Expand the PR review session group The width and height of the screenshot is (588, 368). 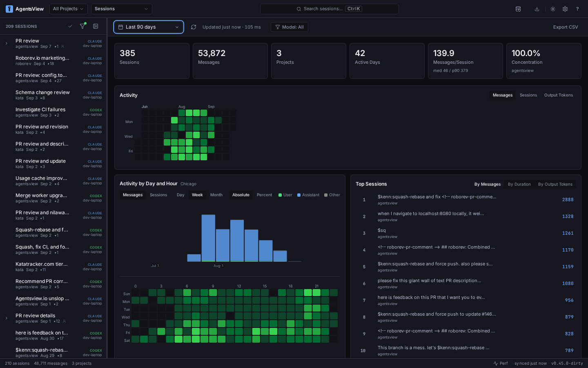click(x=7, y=43)
